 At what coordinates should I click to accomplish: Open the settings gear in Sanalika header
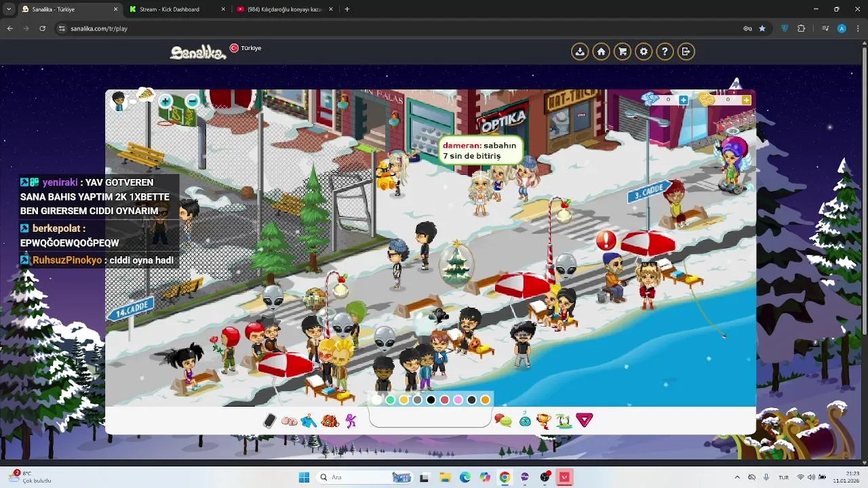pos(644,52)
